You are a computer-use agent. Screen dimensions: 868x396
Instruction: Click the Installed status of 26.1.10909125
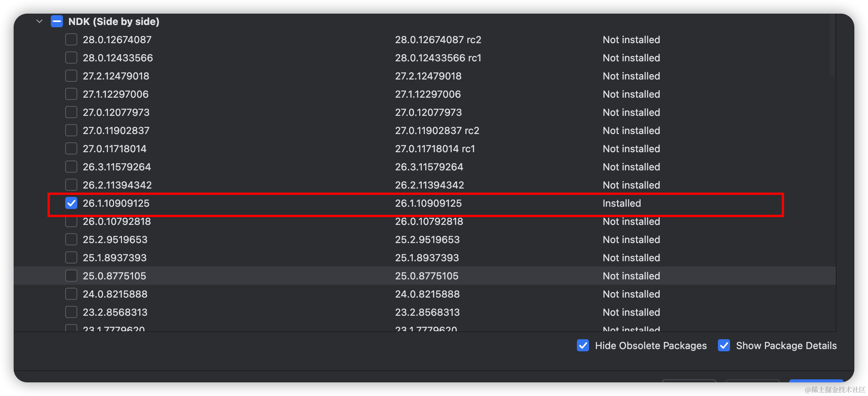622,203
